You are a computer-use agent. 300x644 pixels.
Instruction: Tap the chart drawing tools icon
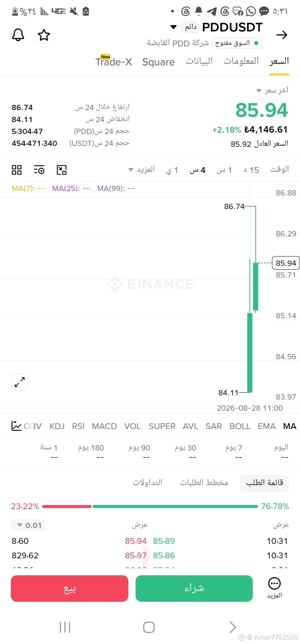click(x=62, y=170)
